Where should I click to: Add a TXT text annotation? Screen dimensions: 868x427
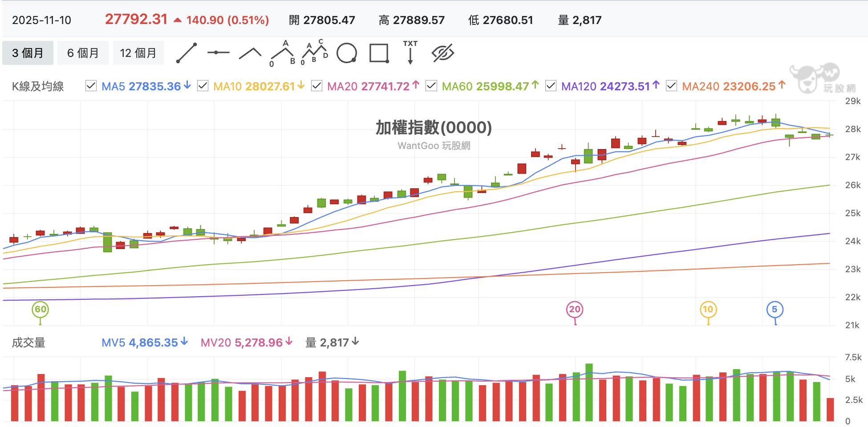(410, 52)
